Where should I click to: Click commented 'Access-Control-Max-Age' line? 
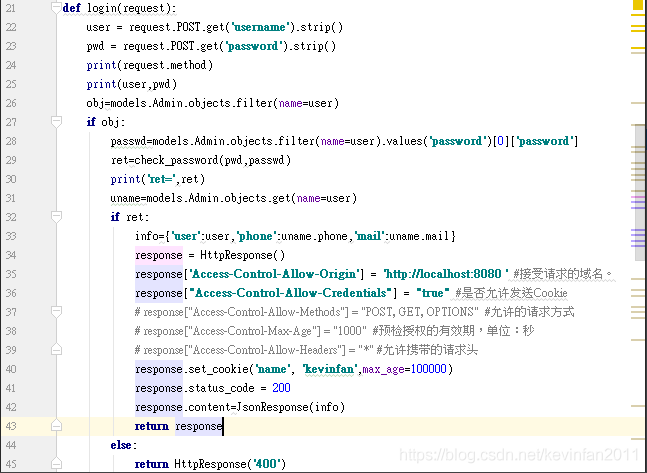(334, 331)
